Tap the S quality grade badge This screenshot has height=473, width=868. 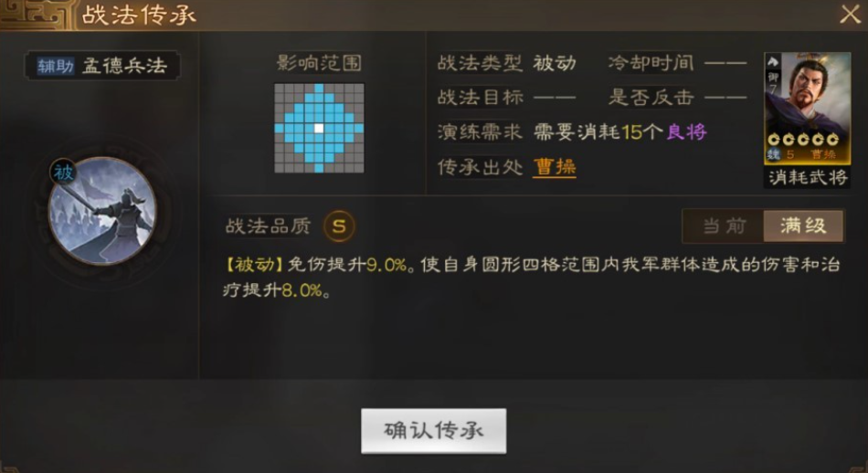(339, 226)
